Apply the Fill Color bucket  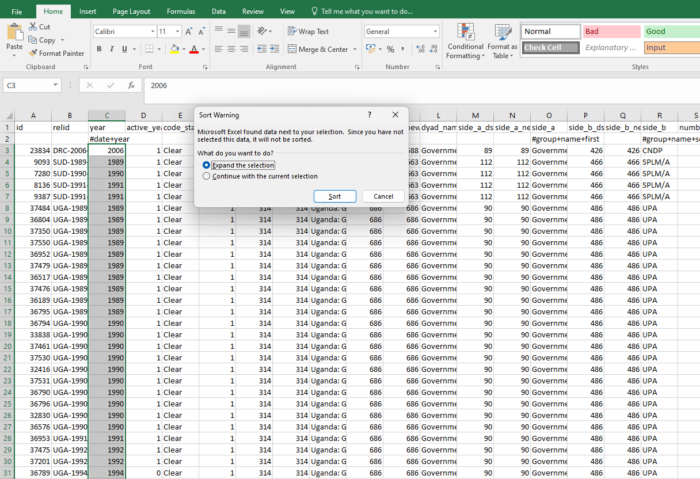[x=175, y=49]
